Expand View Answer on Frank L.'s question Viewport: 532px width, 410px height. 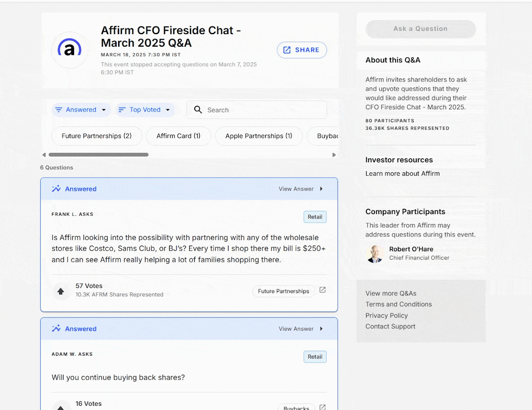pyautogui.click(x=300, y=189)
